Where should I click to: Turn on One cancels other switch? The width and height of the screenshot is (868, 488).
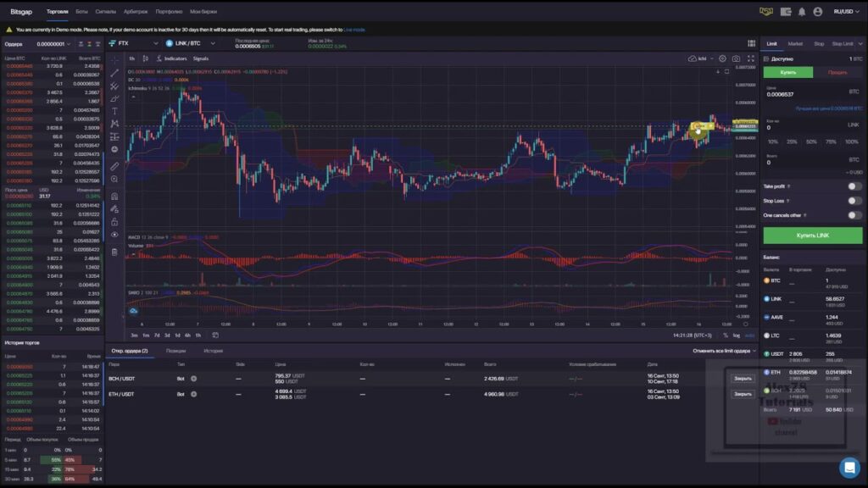point(854,215)
